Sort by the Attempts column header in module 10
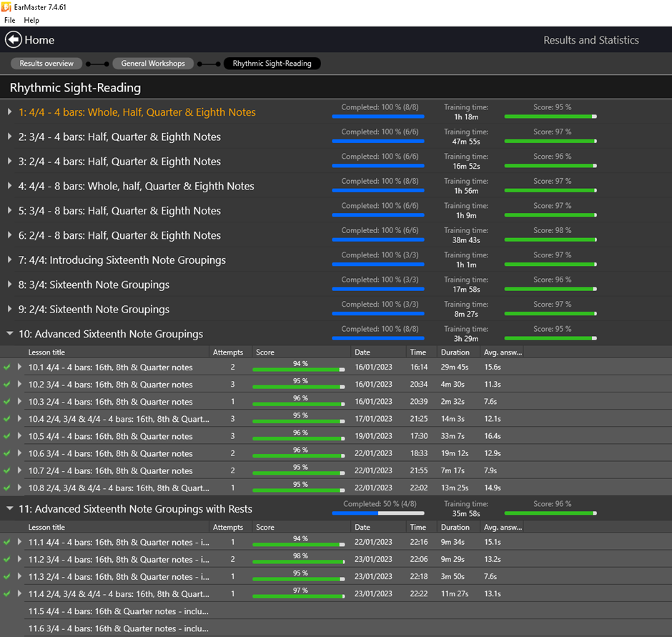The image size is (672, 637). coord(228,352)
